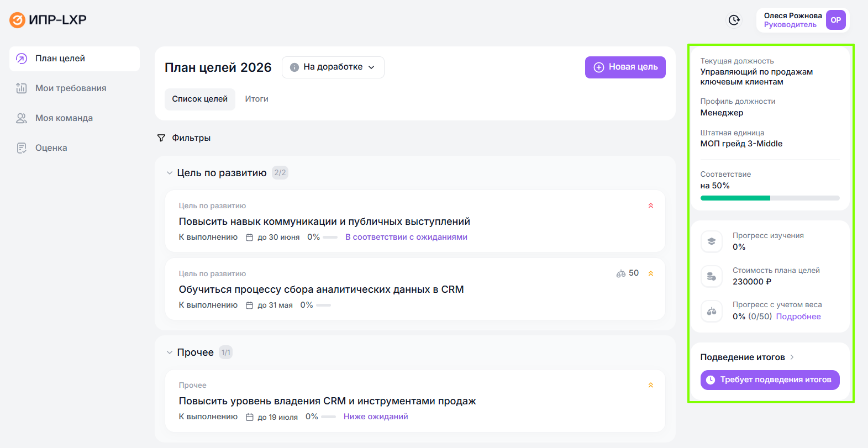Open the goal Обучиться процессу сбора аналитических данных
This screenshot has width=868, height=448.
pos(321,289)
